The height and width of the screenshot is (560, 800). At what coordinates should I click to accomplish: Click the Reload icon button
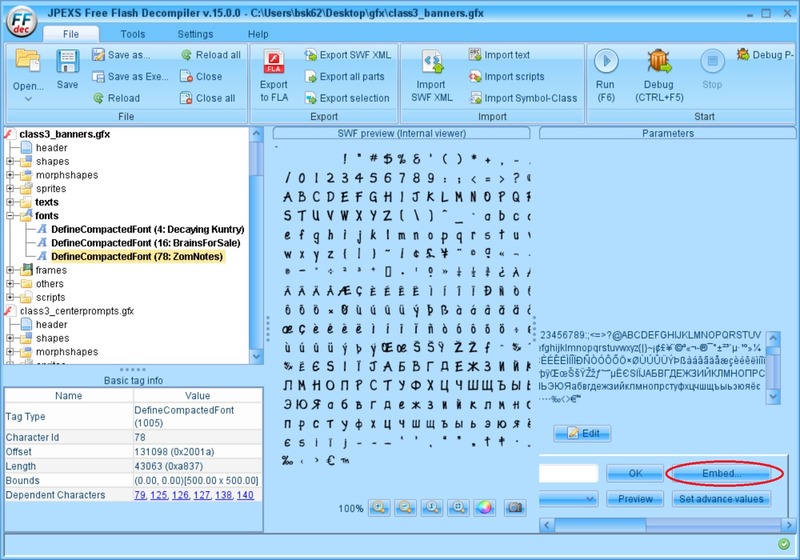[x=116, y=98]
